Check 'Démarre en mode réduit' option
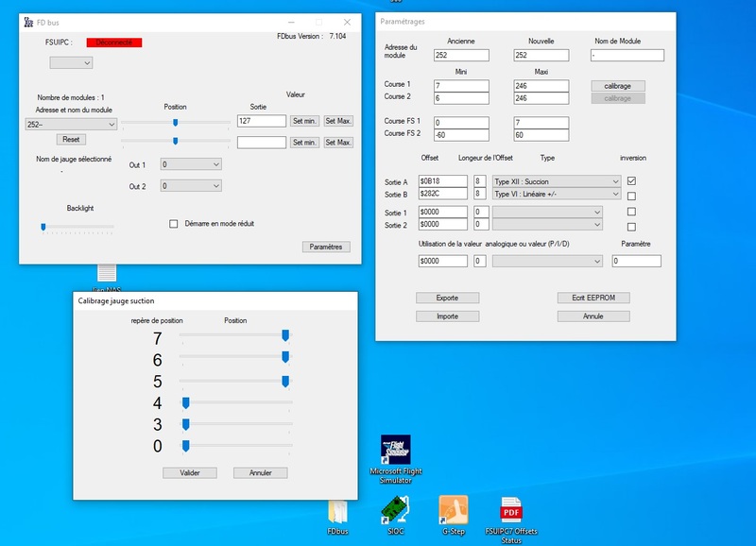This screenshot has width=756, height=546. coord(174,224)
